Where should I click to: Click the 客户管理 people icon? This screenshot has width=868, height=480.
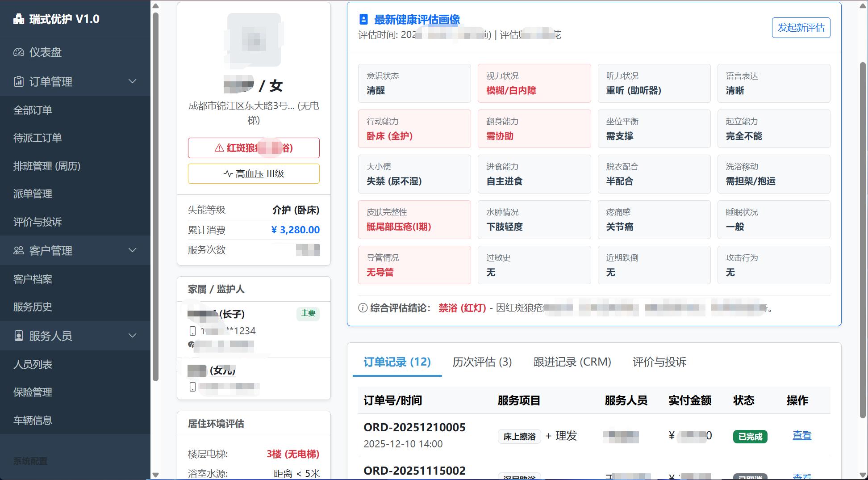[19, 251]
